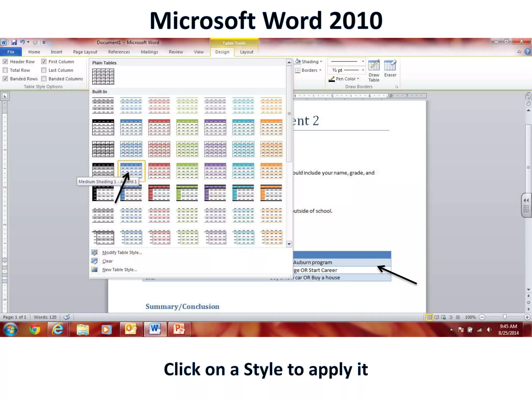This screenshot has height=399, width=532.
Task: Click the tab selector L icon on ruler
Action: tap(5, 96)
